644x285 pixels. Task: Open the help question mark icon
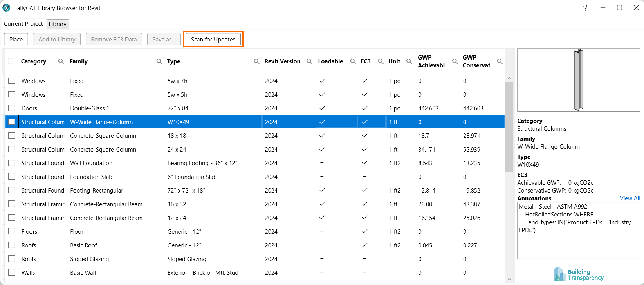point(585,8)
